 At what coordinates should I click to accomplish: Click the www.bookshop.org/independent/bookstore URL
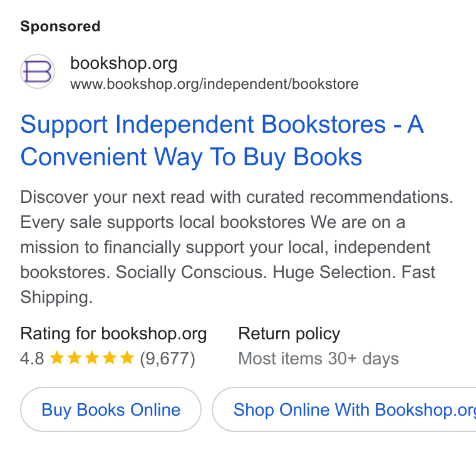214,84
